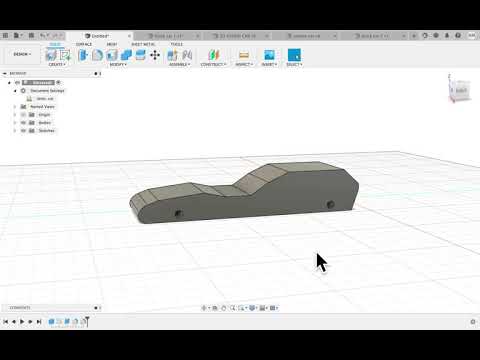Expand the Bodies tree node
Image resolution: width=480 pixels, height=360 pixels.
[15, 123]
